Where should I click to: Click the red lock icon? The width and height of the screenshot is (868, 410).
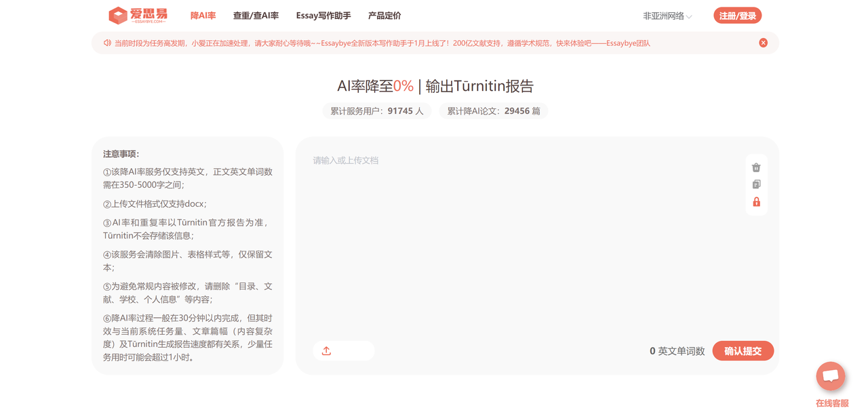[x=756, y=202]
